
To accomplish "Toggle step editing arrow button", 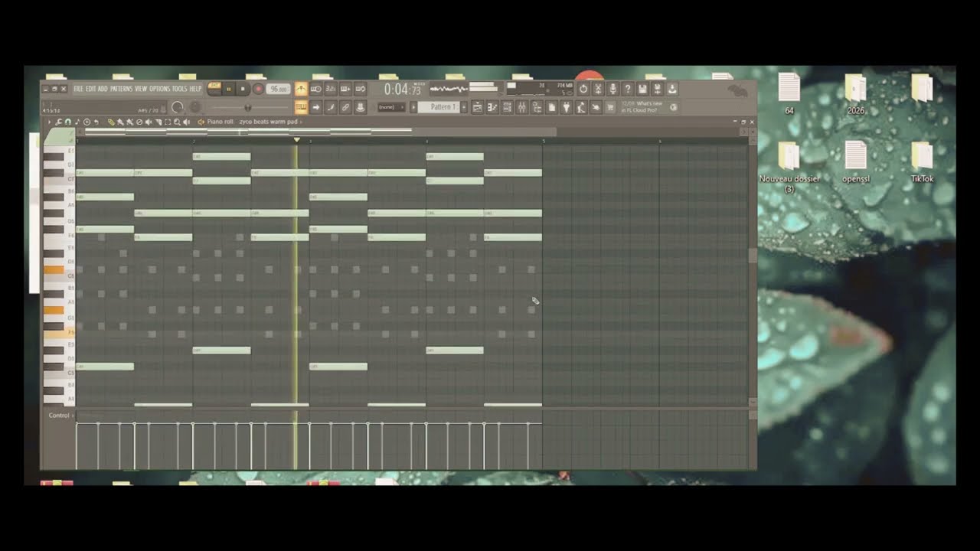I will (316, 107).
